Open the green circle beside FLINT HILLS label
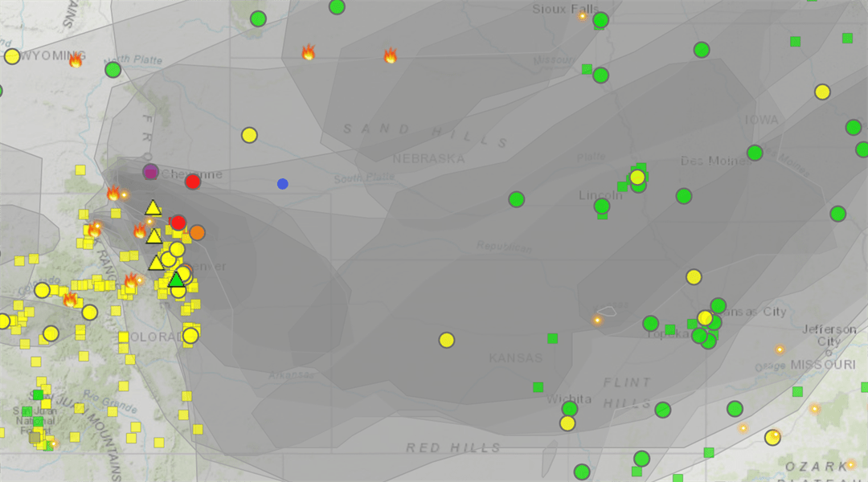This screenshot has height=482, width=868. tap(662, 410)
